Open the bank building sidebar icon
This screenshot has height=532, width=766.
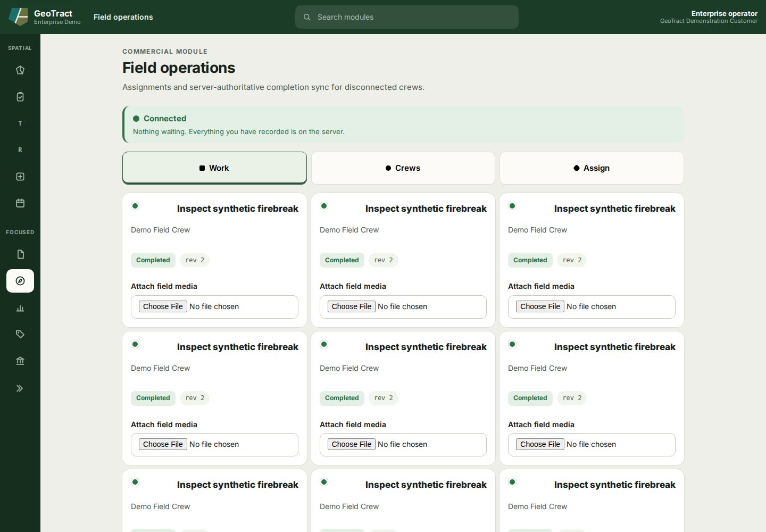coord(20,361)
